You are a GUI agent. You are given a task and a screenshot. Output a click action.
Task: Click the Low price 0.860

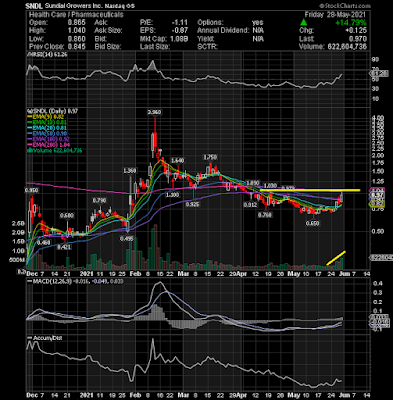[x=76, y=39]
